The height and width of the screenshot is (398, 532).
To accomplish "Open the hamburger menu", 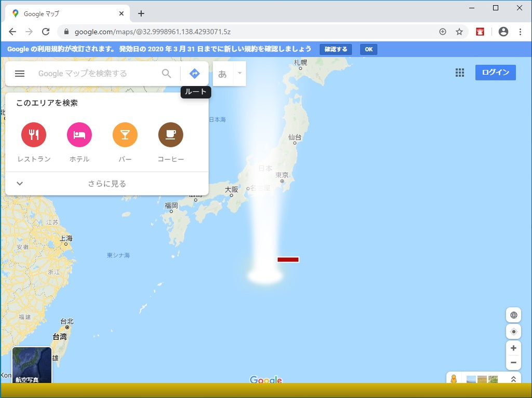I will tap(20, 73).
